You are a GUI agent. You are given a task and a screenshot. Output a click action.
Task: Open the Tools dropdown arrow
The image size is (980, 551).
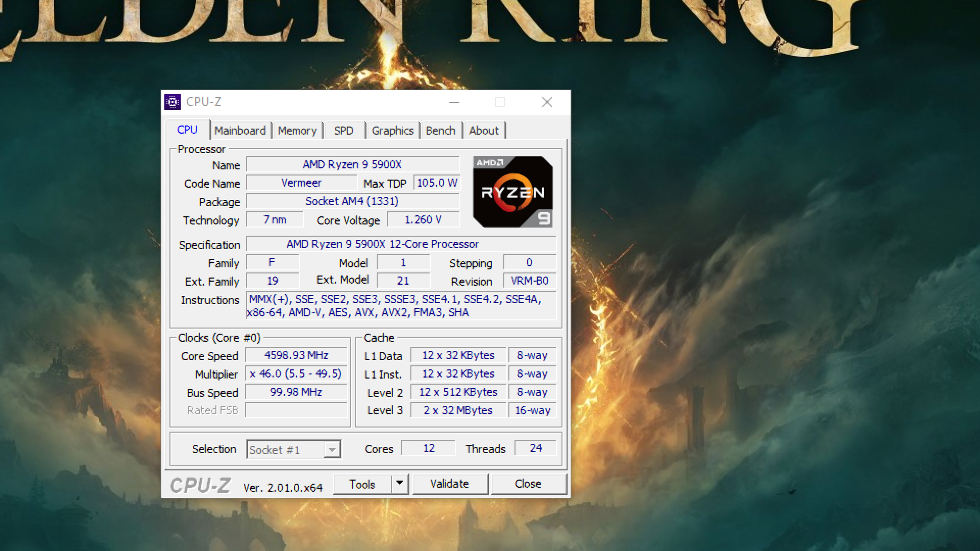pyautogui.click(x=400, y=483)
